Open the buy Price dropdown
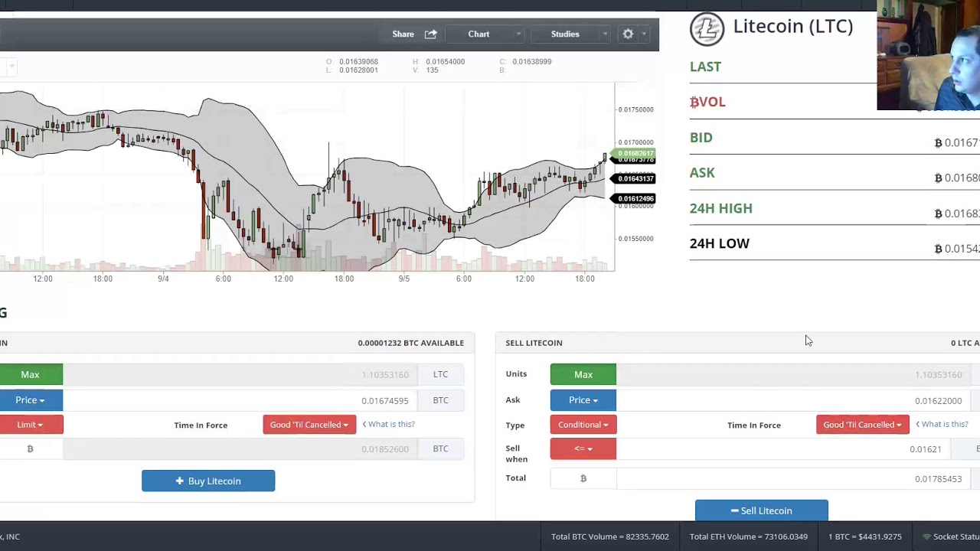Screen dimensions: 980x551 [x=31, y=399]
